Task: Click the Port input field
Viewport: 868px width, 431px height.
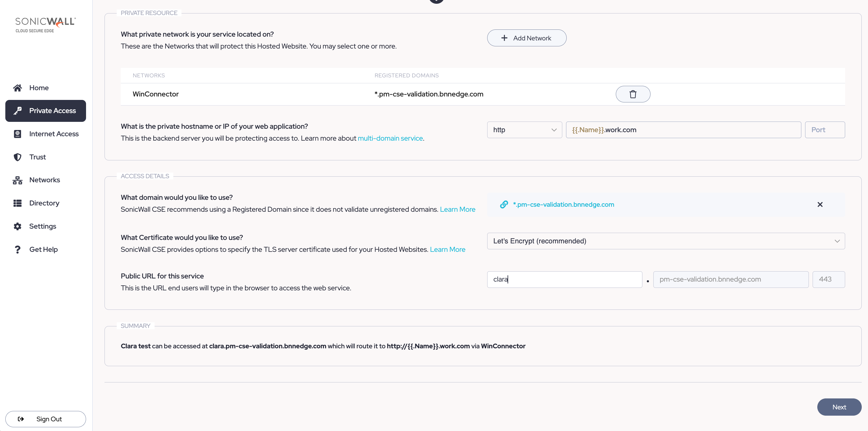Action: pos(824,130)
